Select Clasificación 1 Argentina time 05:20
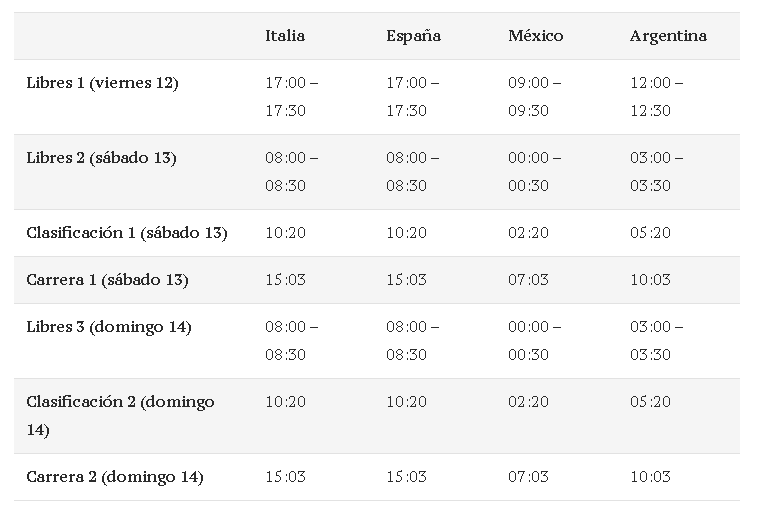The image size is (760, 518). (x=650, y=233)
